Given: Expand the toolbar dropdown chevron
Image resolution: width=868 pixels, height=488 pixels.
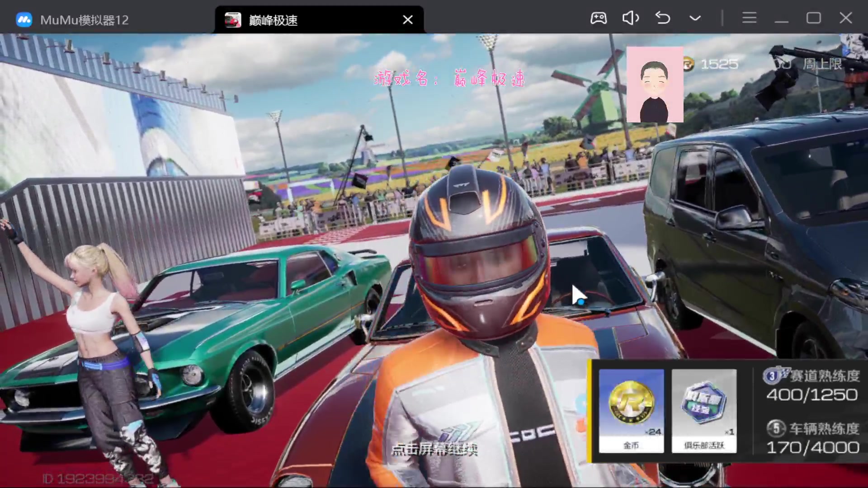Looking at the screenshot, I should click(695, 19).
